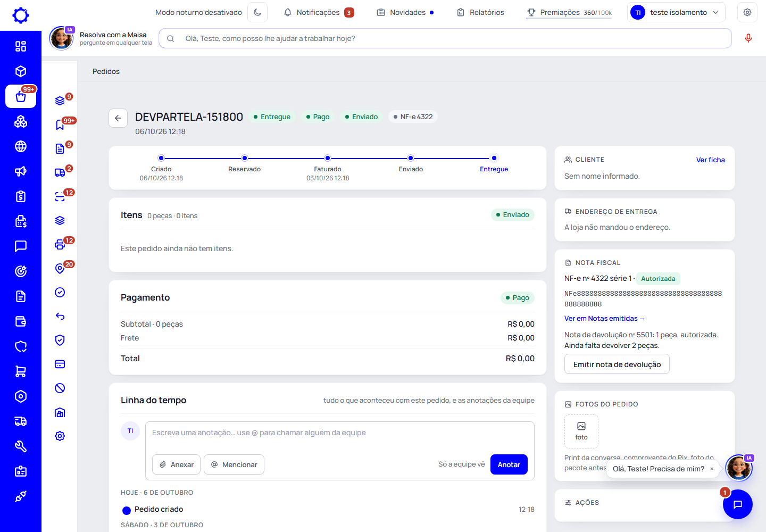Expand the teste isolamento account dropdown

[x=677, y=12]
